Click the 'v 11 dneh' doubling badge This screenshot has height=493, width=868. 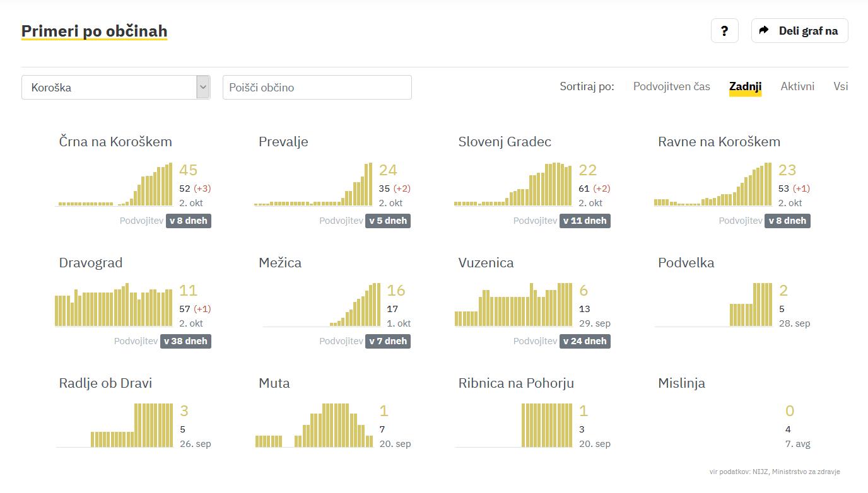[585, 221]
